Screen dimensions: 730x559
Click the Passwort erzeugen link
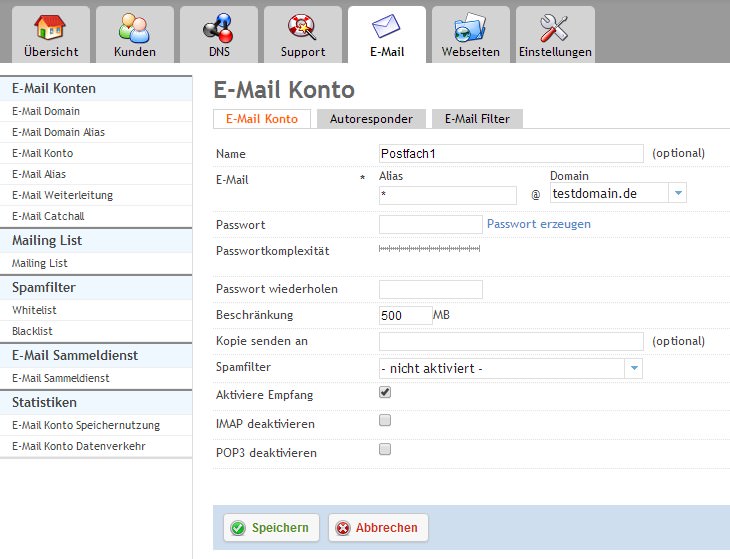[x=538, y=224]
